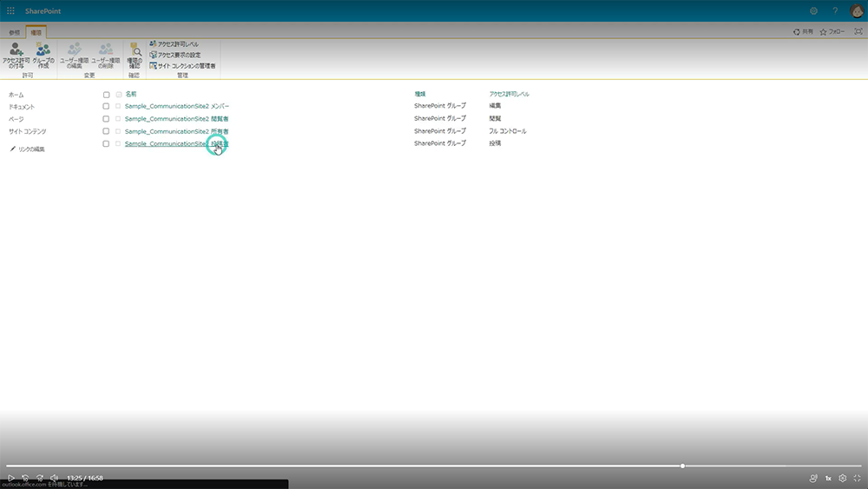Click the 13:25 / 16:58 time display
Image resolution: width=868 pixels, height=489 pixels.
coord(85,478)
